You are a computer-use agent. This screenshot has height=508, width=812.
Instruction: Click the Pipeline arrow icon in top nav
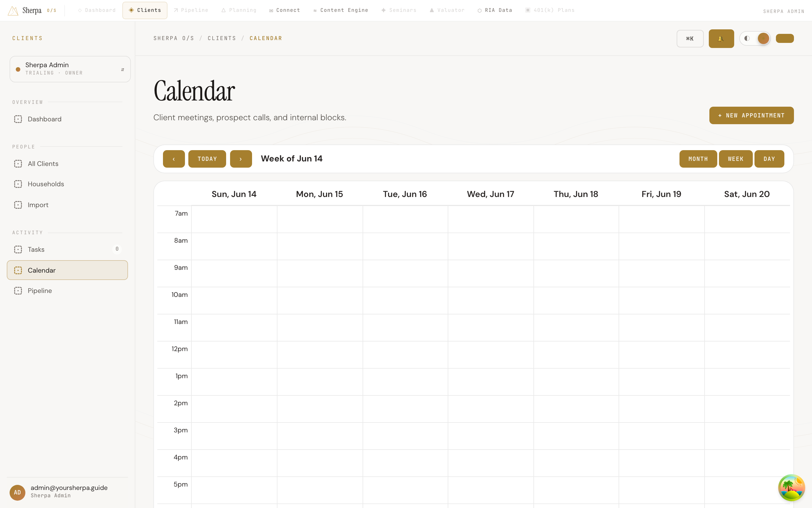(176, 10)
